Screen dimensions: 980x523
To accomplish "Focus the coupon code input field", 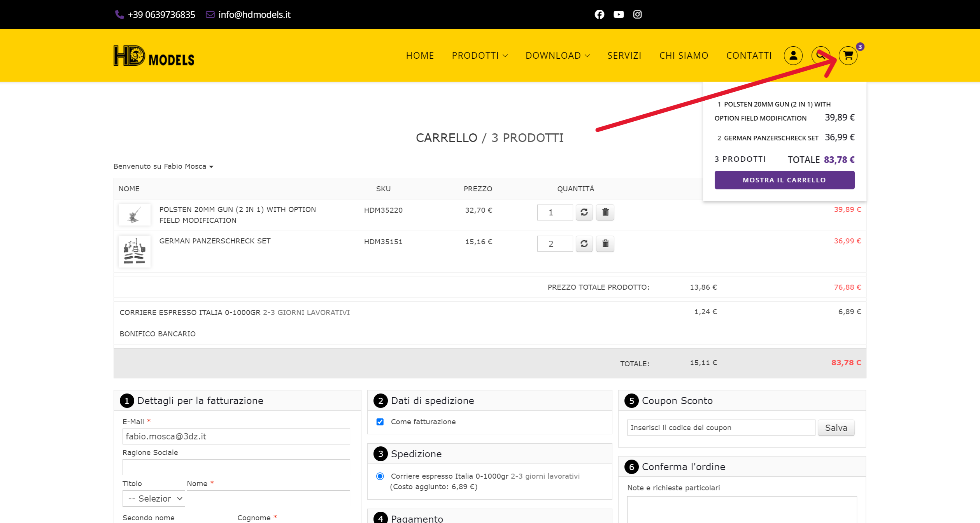I will tap(721, 428).
